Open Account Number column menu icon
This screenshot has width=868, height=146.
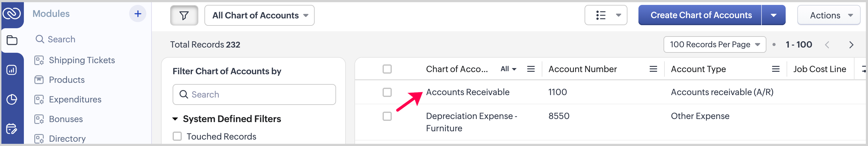[653, 69]
